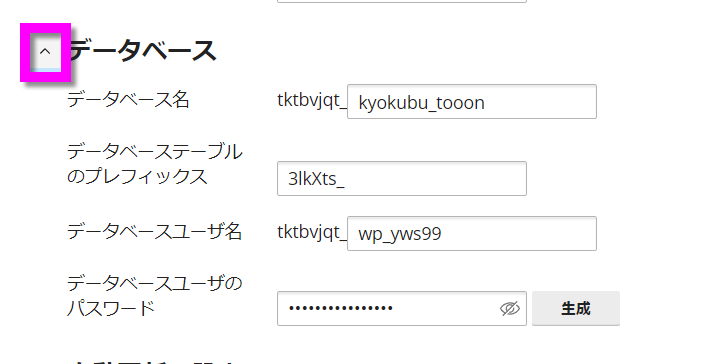
Task: Click the データベーステーブルのプレフィックス label
Action: [x=155, y=164]
